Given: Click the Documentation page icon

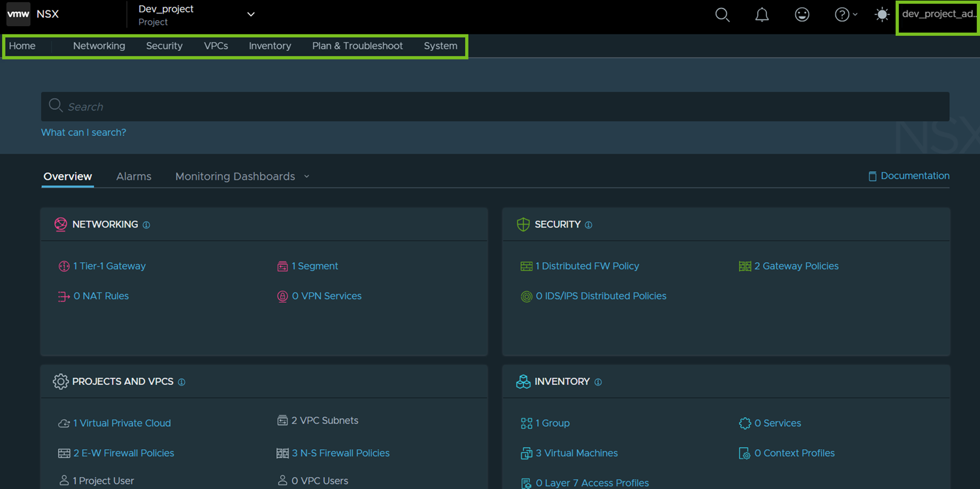Looking at the screenshot, I should coord(872,177).
